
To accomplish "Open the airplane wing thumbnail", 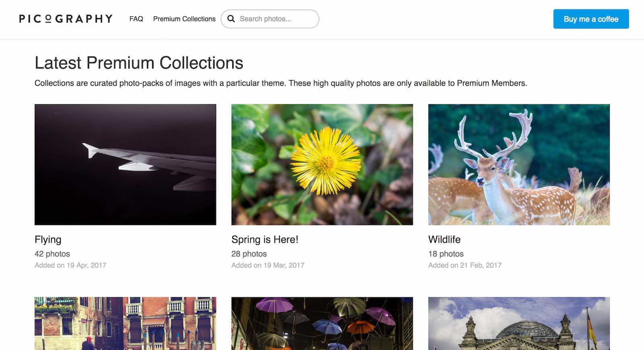I will (125, 164).
